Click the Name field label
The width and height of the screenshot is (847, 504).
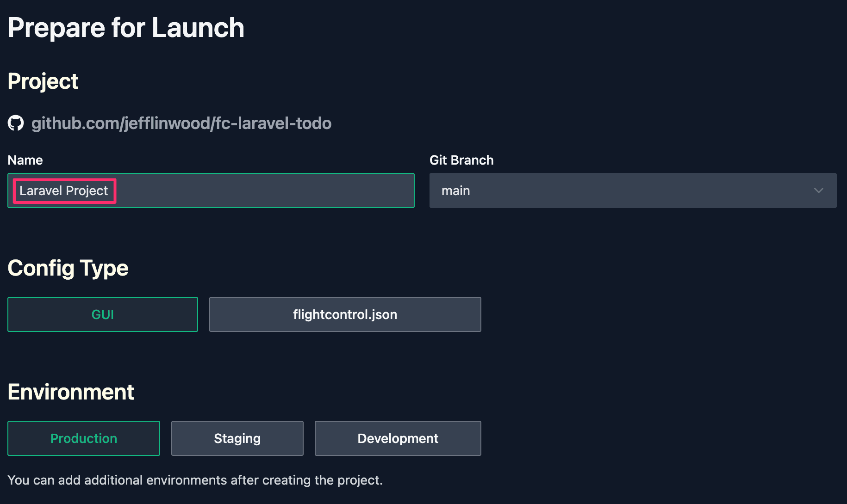25,160
